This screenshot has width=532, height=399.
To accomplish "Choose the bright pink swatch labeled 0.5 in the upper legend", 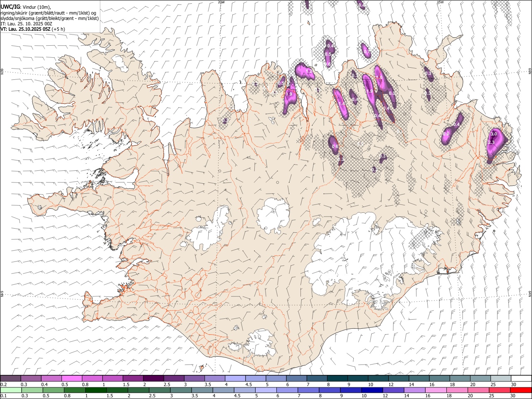I will pos(72,378).
